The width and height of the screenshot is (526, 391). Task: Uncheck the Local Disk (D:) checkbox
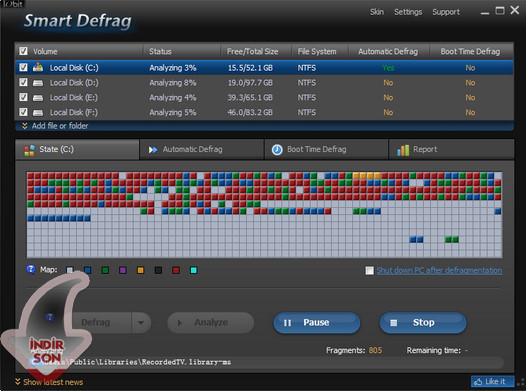click(x=23, y=82)
